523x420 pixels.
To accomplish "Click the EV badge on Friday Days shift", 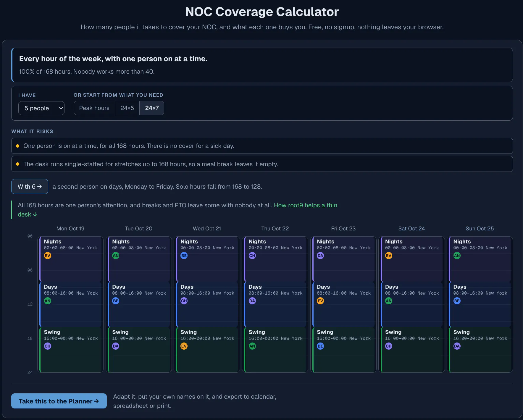I will pos(320,301).
